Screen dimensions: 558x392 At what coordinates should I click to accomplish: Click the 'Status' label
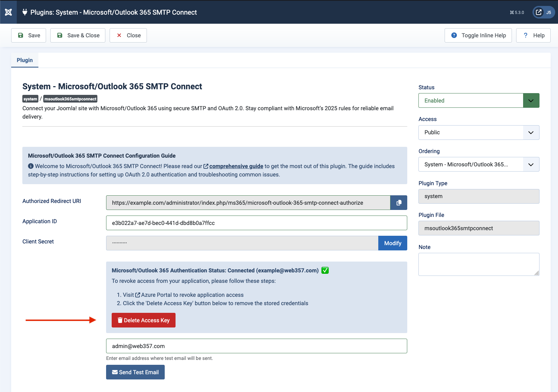coord(426,88)
